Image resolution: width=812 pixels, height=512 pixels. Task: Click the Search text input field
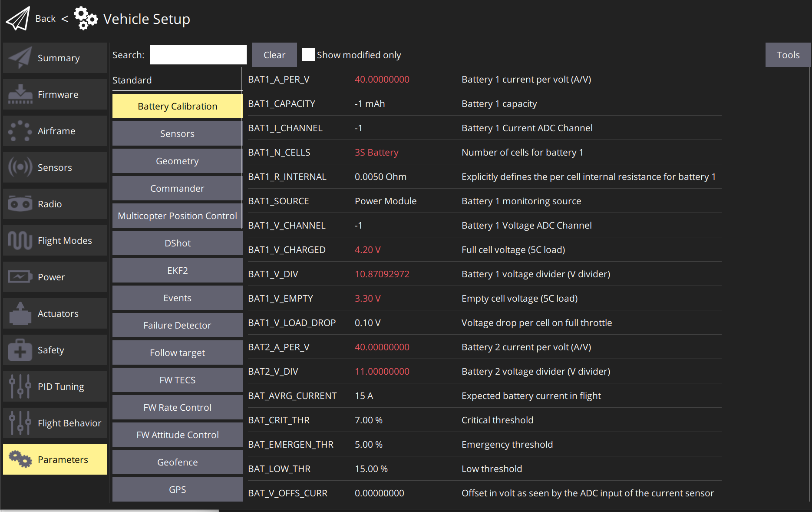198,55
